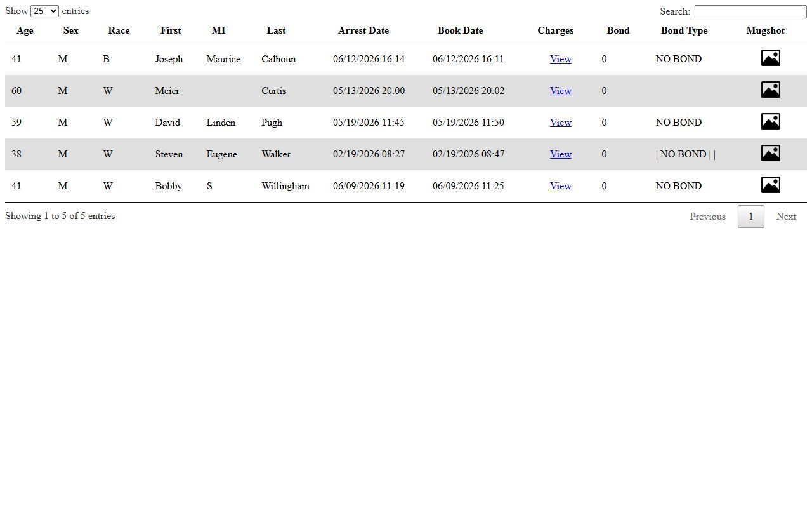
Task: Select the middle name cell 'Linden'
Action: coord(221,123)
